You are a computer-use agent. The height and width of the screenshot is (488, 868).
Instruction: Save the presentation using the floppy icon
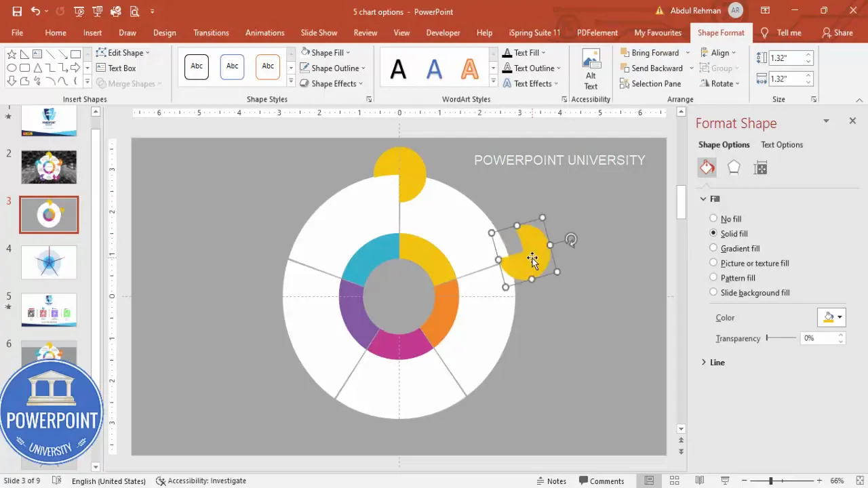(17, 12)
